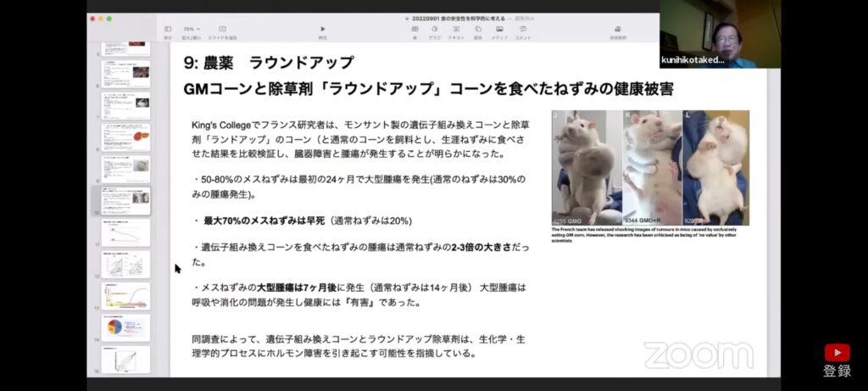
Task: Click the Add Slide (スライドを追加) button
Action: 222,31
